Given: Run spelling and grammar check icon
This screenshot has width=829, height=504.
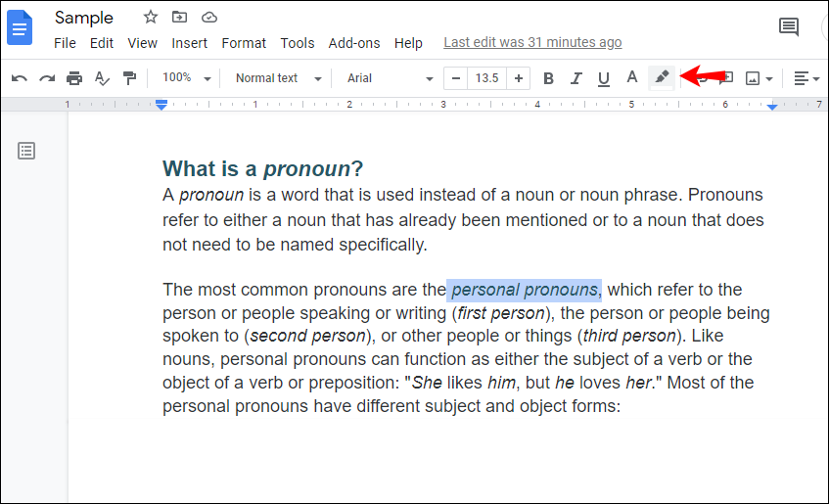Looking at the screenshot, I should tap(102, 78).
